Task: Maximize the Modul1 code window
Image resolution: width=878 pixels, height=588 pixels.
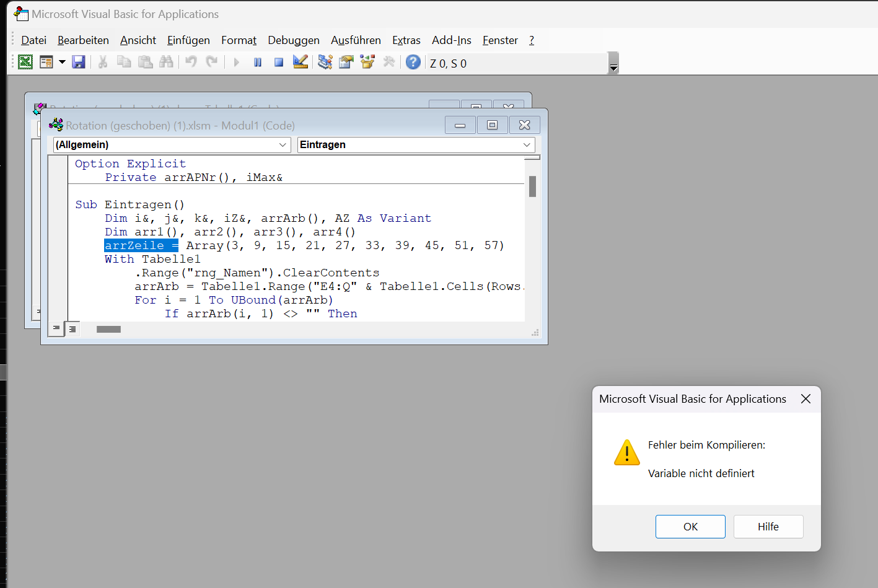Action: 493,125
